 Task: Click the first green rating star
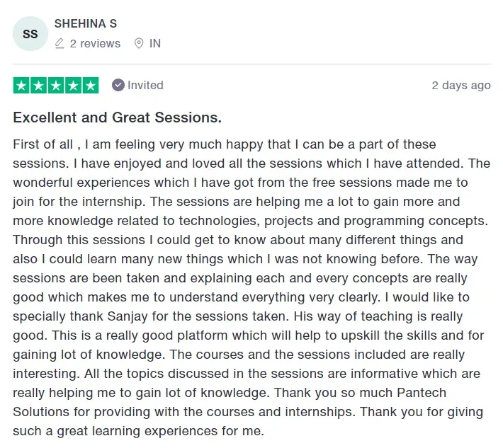pos(21,85)
